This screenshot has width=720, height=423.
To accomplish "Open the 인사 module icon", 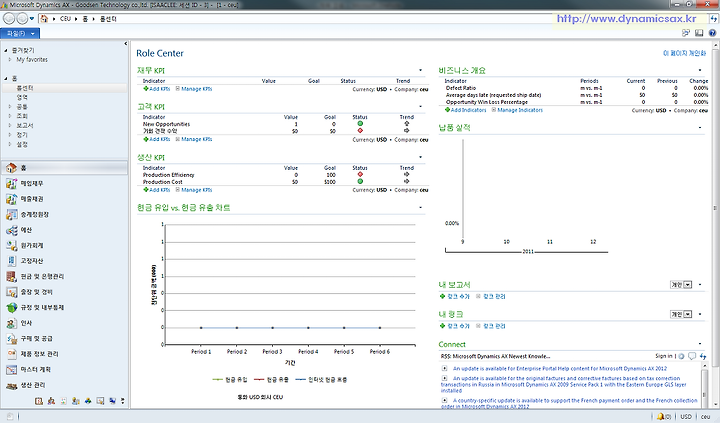I will pos(11,323).
